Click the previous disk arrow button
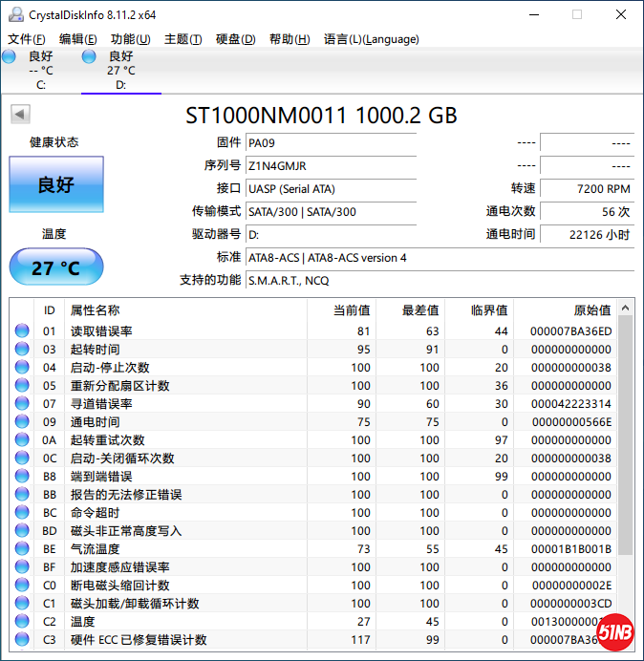This screenshot has width=644, height=661. click(19, 115)
